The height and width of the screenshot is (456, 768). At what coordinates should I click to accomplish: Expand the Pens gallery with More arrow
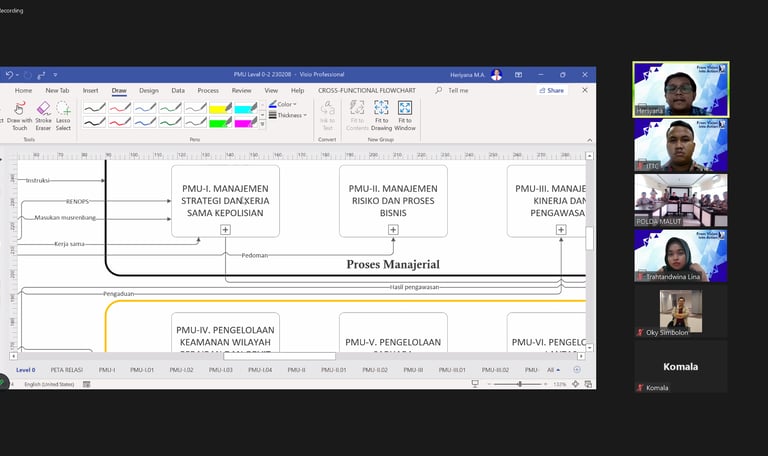[263, 124]
